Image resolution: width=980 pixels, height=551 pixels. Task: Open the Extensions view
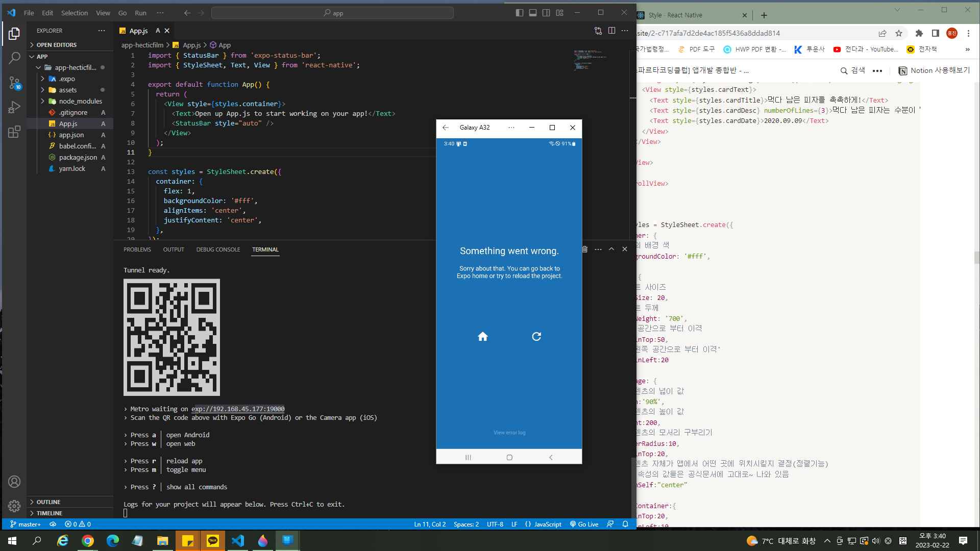14,132
